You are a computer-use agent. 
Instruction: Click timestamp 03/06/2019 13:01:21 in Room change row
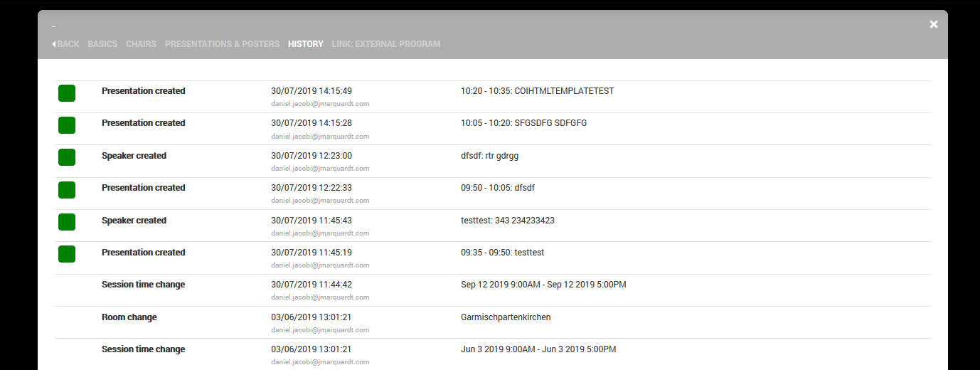311,317
